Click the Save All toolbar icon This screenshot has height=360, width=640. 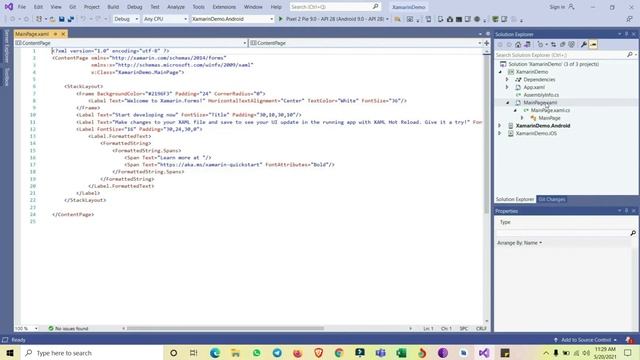[71, 19]
